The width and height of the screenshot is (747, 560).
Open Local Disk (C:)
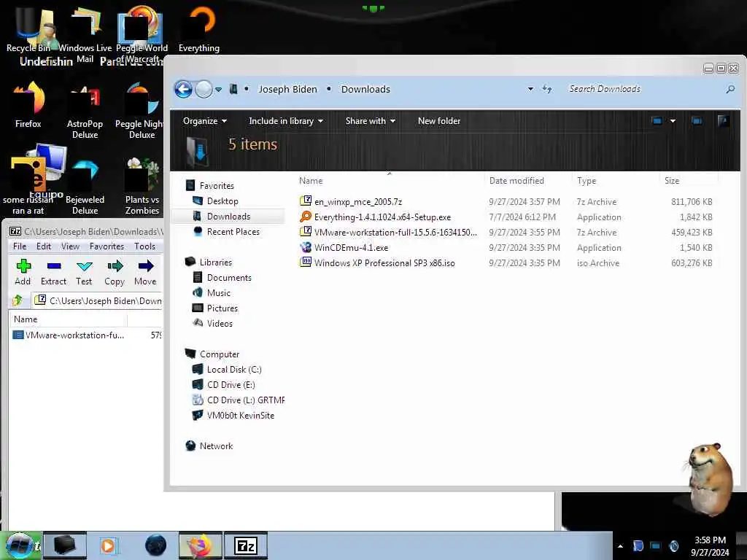point(234,370)
